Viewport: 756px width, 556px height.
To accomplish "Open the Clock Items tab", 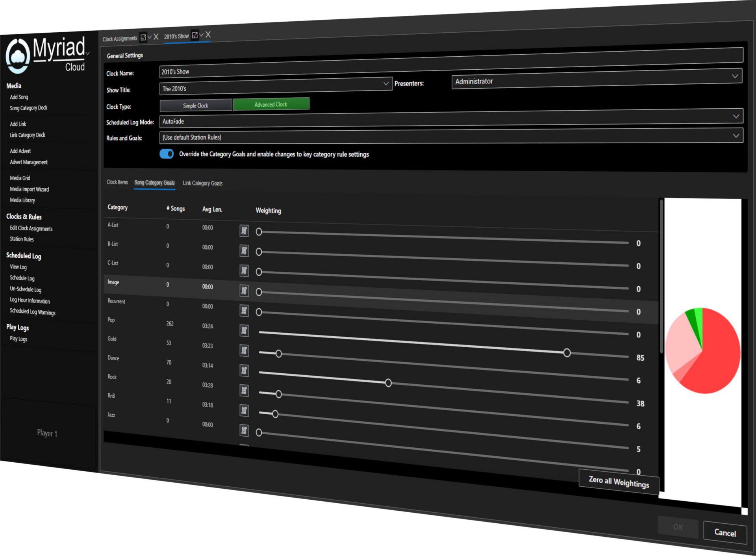I will pyautogui.click(x=117, y=182).
